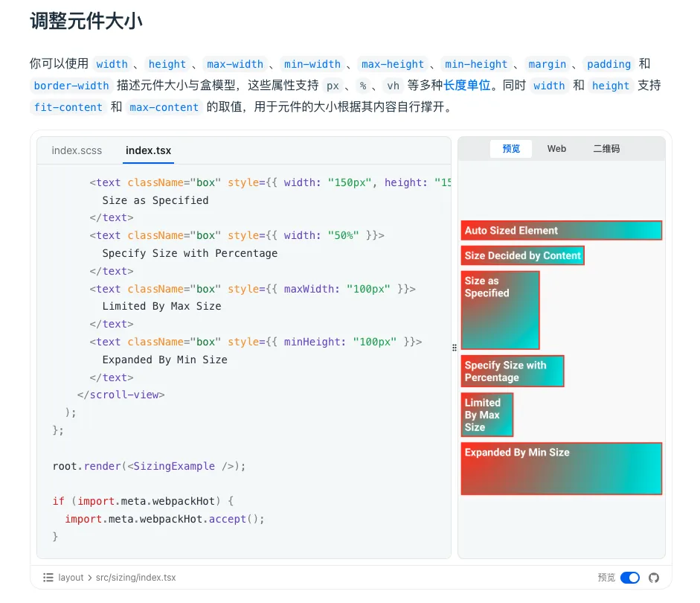
Task: Click the if (import.meta.webpackHot) line
Action: point(143,501)
